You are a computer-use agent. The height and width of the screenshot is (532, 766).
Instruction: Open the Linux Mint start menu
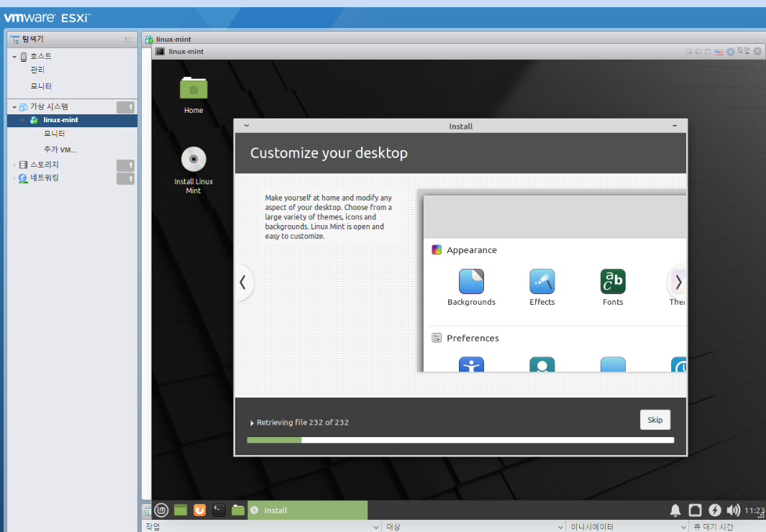tap(162, 510)
